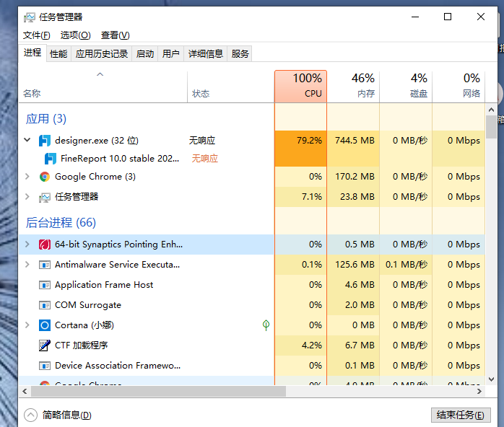
Task: Click the designer.exe application icon
Action: click(44, 141)
